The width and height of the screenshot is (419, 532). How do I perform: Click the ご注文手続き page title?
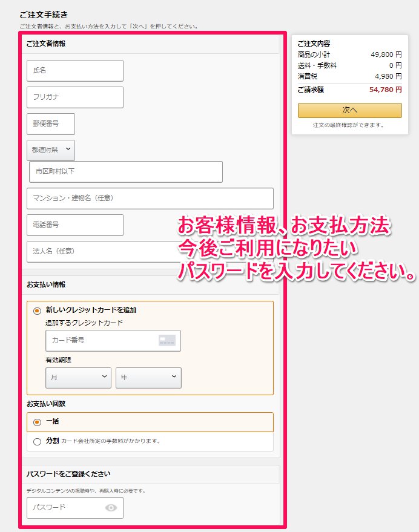pos(44,15)
